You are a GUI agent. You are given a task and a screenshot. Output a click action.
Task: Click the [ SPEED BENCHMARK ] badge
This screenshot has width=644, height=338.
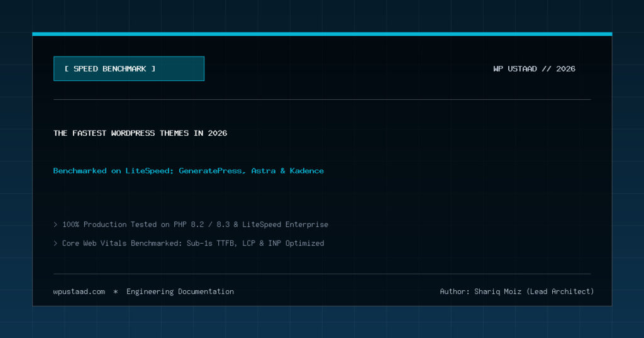[x=128, y=68]
